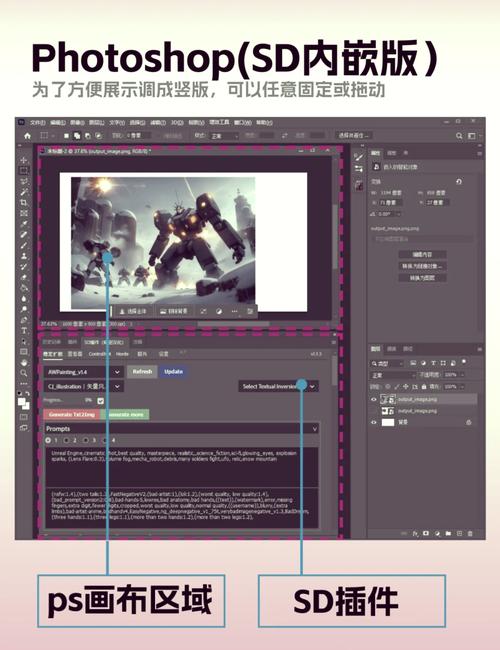This screenshot has width=500, height=650.
Task: Click the Quick Mask mode icon
Action: (x=24, y=417)
